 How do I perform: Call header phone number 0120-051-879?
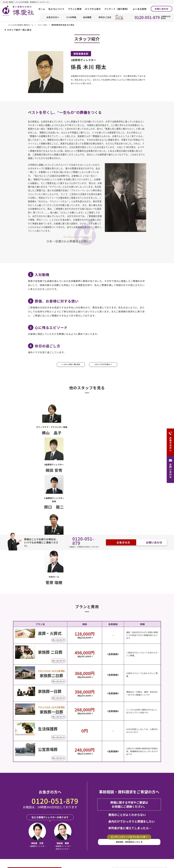[x=147, y=18]
